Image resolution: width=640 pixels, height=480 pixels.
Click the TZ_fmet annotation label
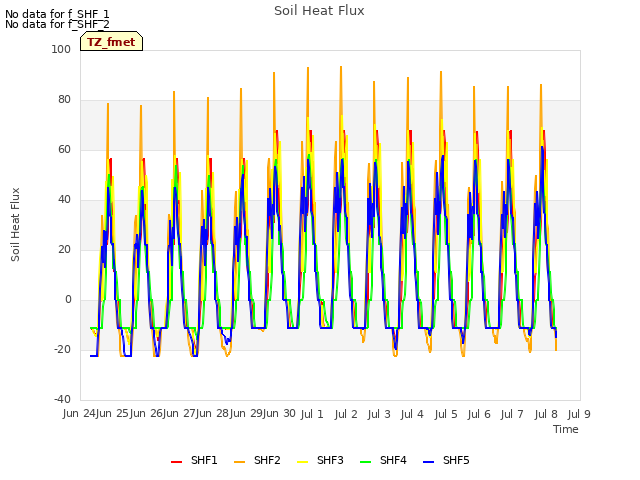(111, 42)
